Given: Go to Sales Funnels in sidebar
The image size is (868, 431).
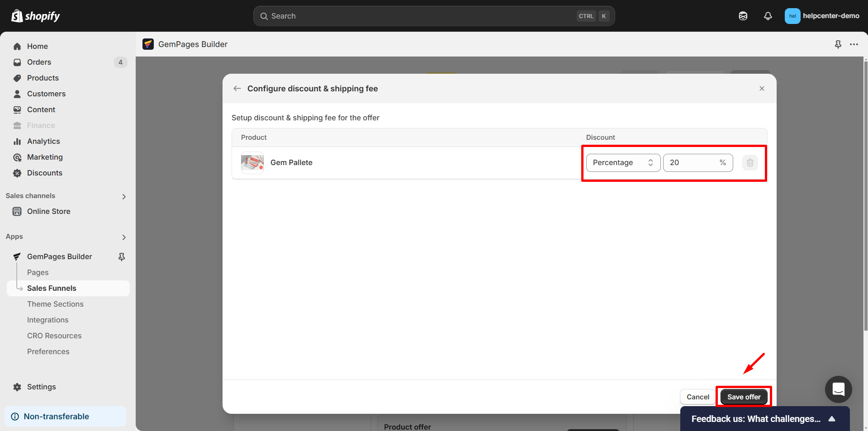Looking at the screenshot, I should 52,289.
